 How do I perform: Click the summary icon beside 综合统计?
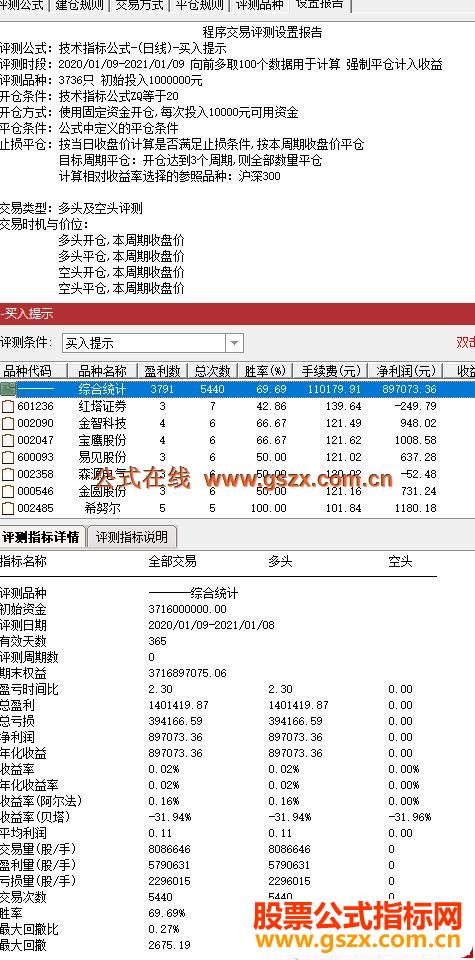point(7,389)
